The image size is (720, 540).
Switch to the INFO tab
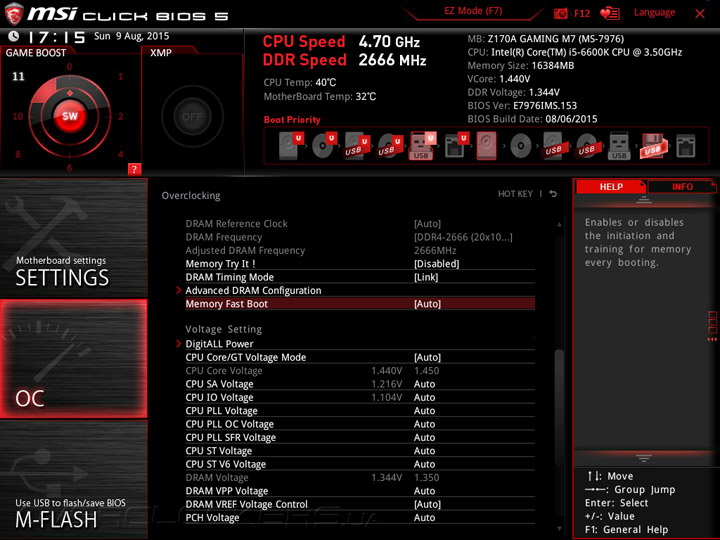coord(682,187)
